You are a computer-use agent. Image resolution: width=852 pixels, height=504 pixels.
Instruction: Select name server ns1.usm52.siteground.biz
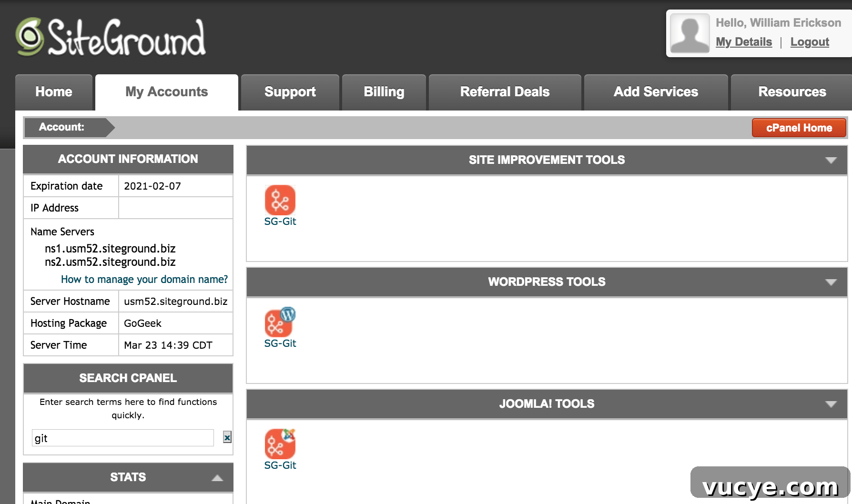click(110, 249)
